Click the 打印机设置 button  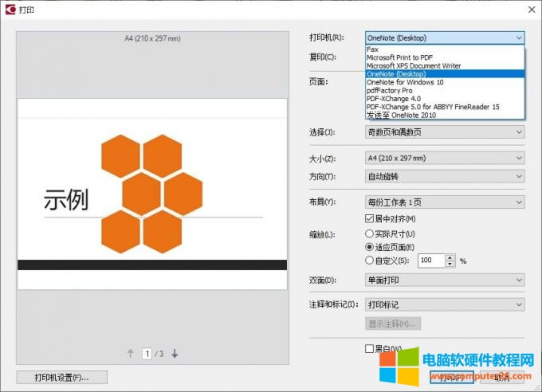[61, 377]
